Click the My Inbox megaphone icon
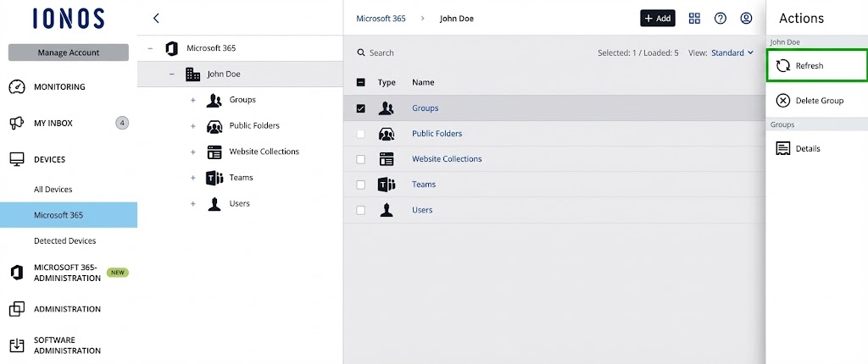Screen dimensions: 868x364 pyautogui.click(x=17, y=123)
